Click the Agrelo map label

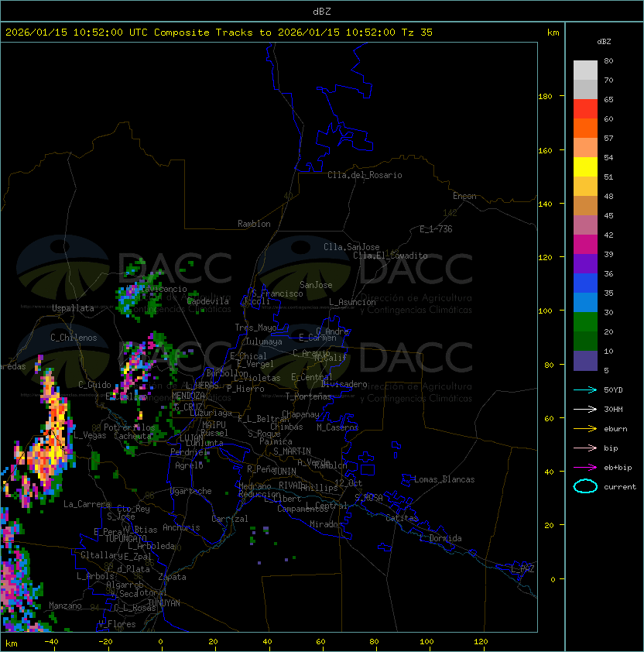tap(189, 465)
